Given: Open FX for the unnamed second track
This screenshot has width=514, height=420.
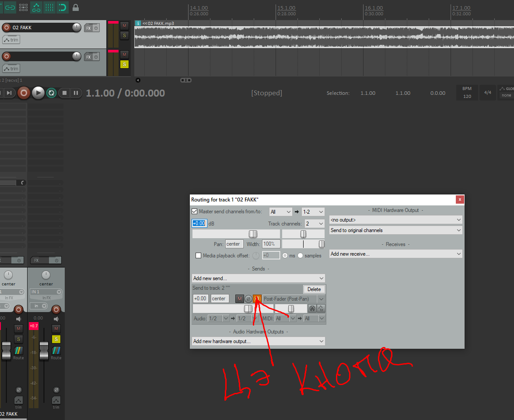Looking at the screenshot, I should 88,57.
